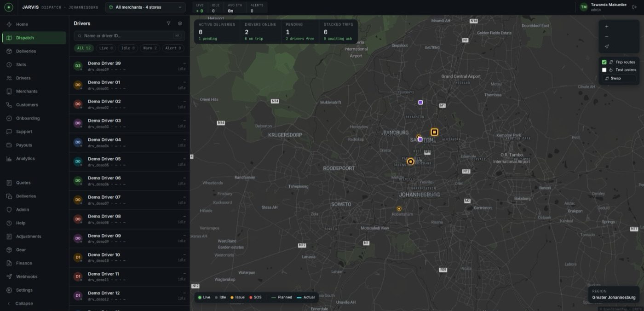Click the Active Deliveries stat card
This screenshot has width=644, height=311.
point(217,32)
